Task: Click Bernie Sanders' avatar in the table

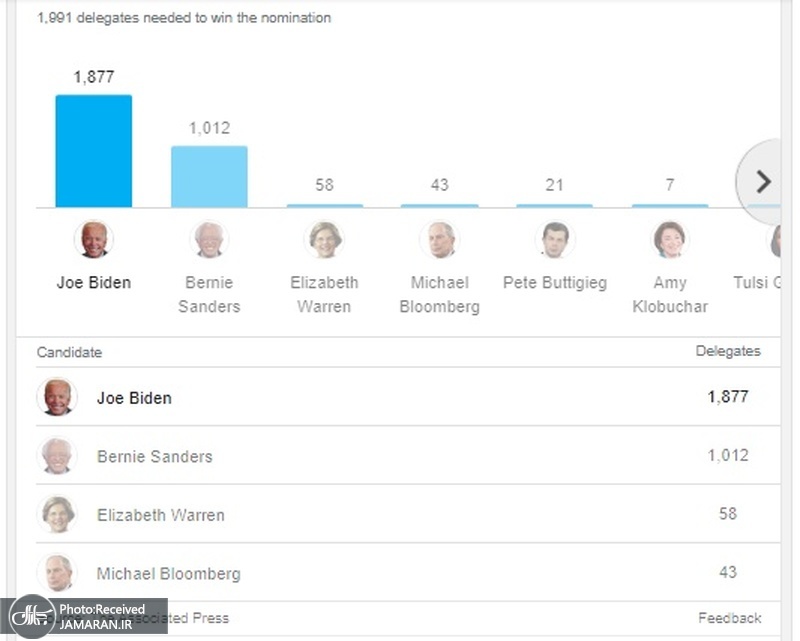Action: (57, 456)
